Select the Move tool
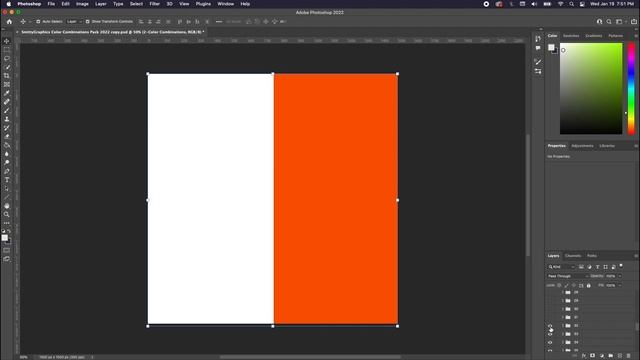Image resolution: width=640 pixels, height=360 pixels. click(7, 41)
